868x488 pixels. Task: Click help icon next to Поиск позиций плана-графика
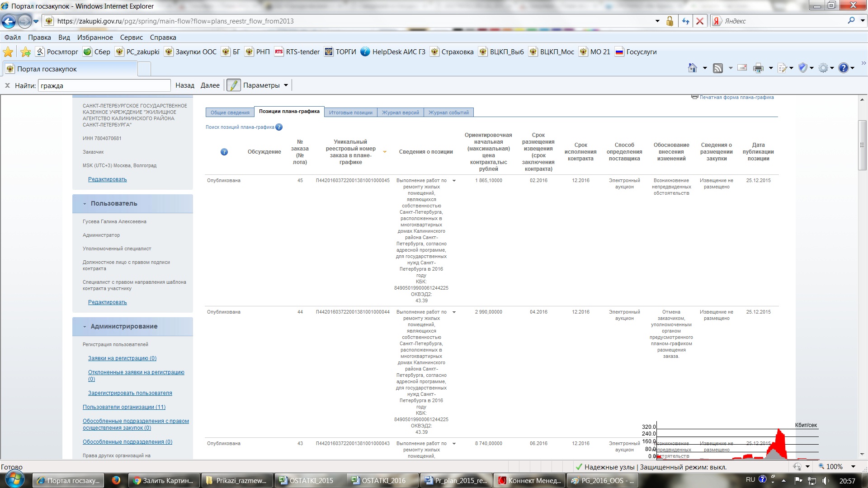pos(279,127)
